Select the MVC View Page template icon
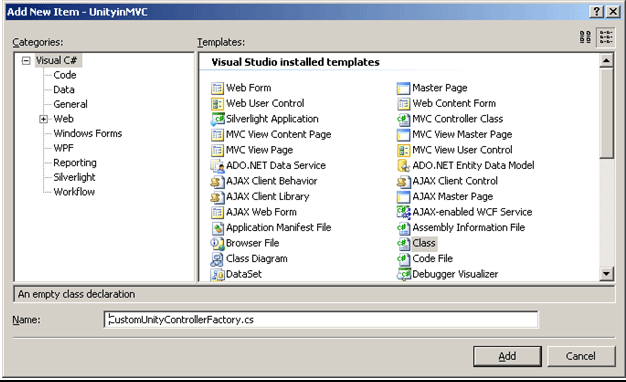Image resolution: width=626 pixels, height=382 pixels. pos(217,150)
